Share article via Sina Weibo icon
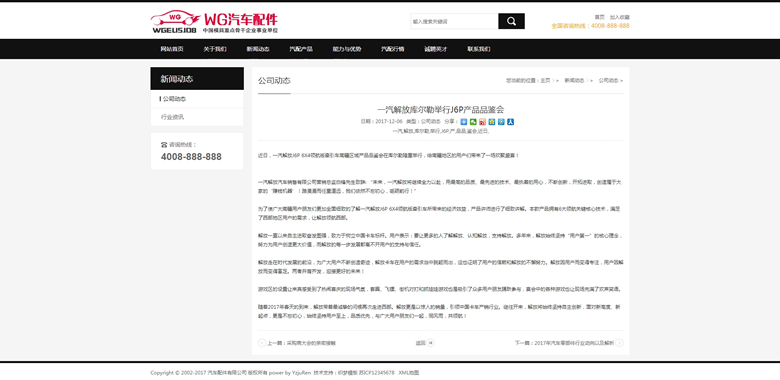 (483, 122)
